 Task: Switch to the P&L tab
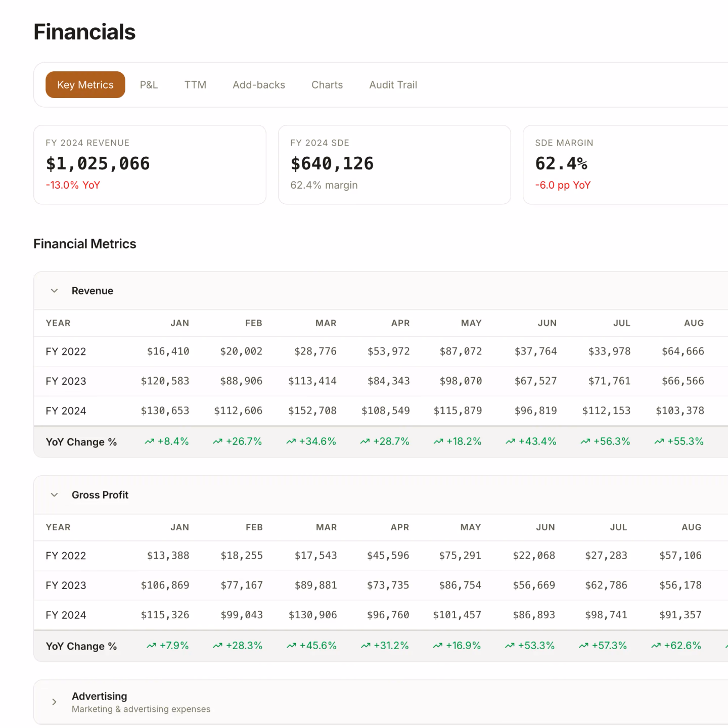click(149, 84)
